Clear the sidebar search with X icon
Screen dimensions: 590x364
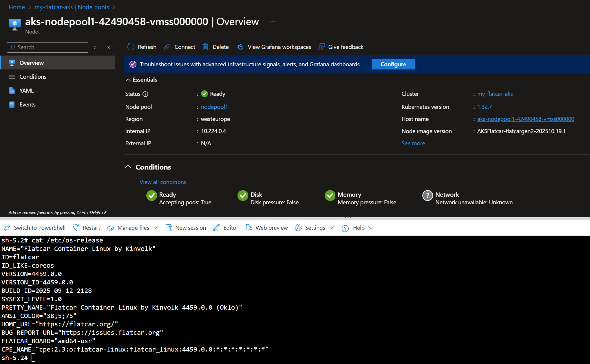tap(95, 47)
